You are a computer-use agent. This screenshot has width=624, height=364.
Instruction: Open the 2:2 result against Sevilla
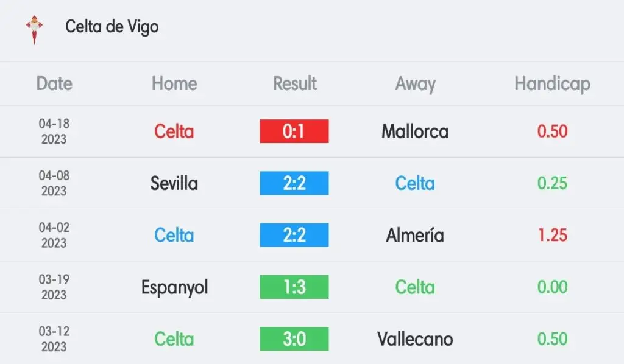click(x=294, y=183)
